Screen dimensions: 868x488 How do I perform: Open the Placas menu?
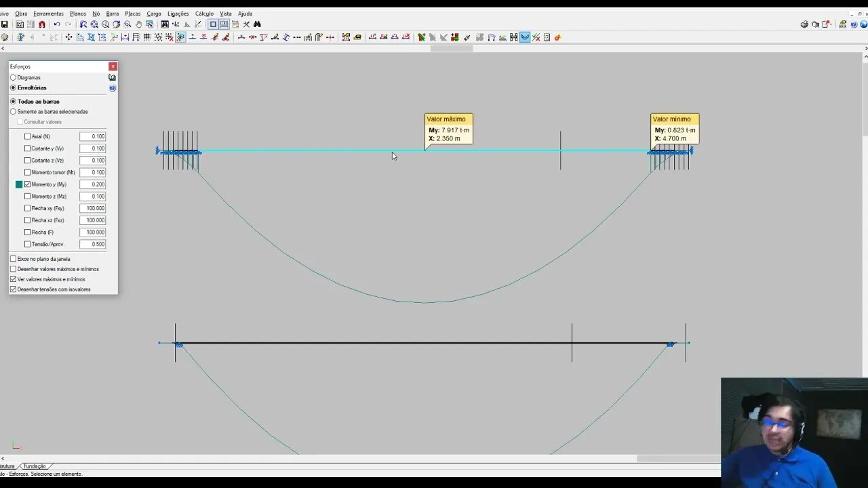(x=133, y=14)
